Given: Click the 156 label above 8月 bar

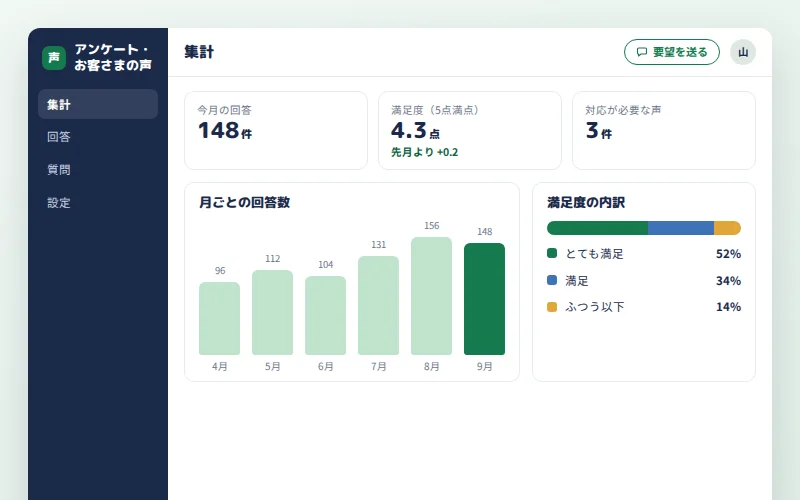Looking at the screenshot, I should coord(432,226).
